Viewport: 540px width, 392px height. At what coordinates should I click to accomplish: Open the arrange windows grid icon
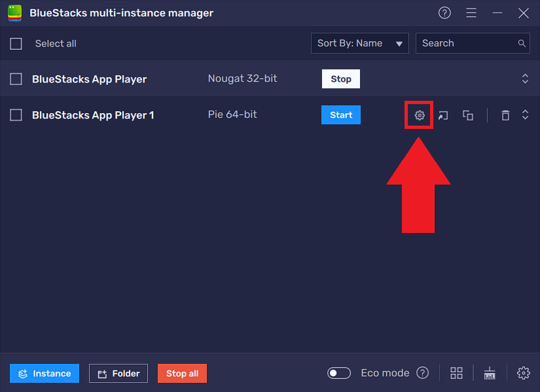coord(456,372)
